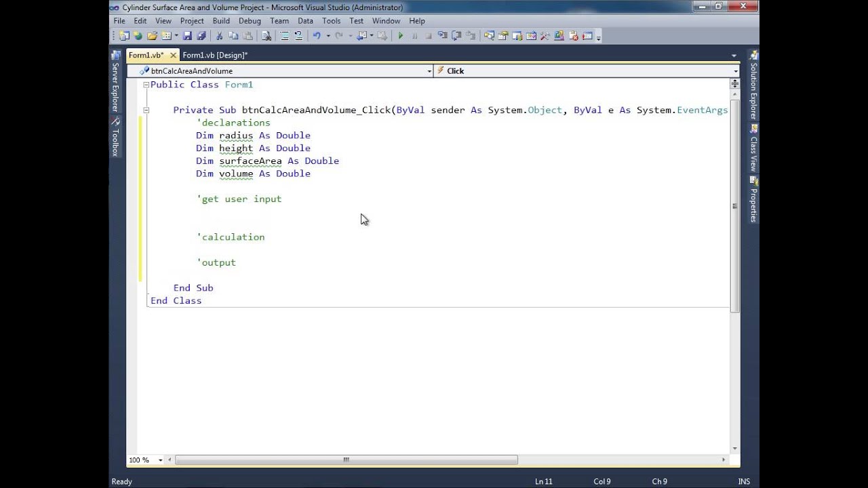Expand the Server Explorer side panel

point(115,82)
